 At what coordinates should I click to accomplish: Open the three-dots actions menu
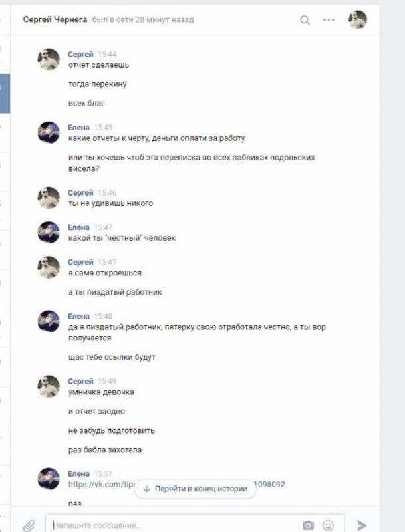tap(329, 20)
